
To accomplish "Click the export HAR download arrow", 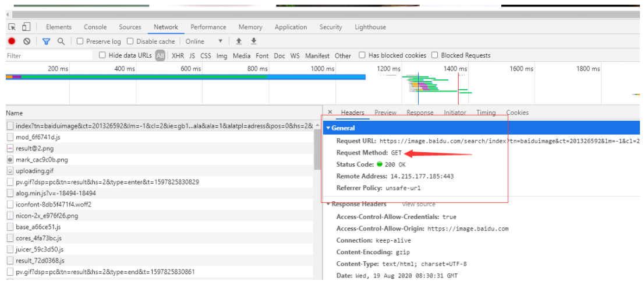I will pos(254,41).
